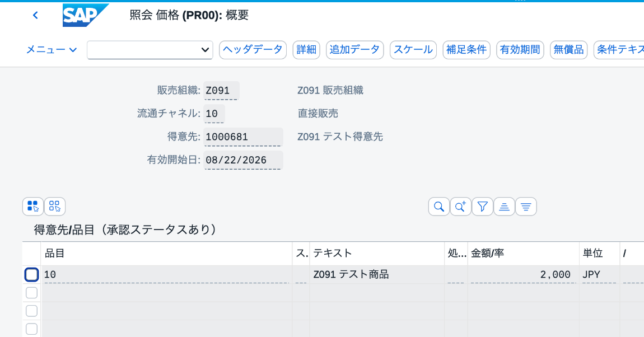Click the filter funnel icon
Viewport: 644px width, 337px height.
(482, 207)
